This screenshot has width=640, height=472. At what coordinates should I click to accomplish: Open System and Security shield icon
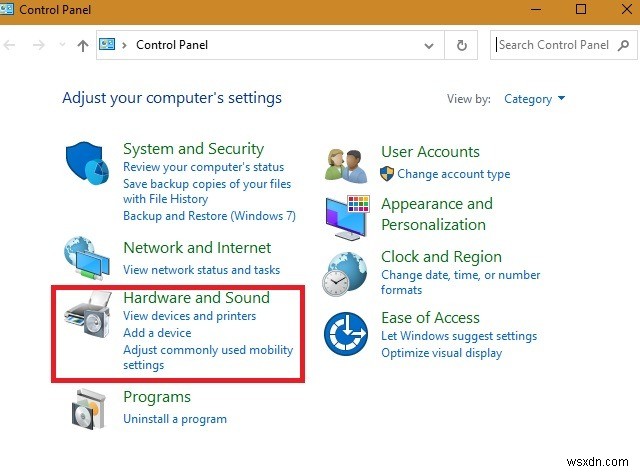pos(87,163)
